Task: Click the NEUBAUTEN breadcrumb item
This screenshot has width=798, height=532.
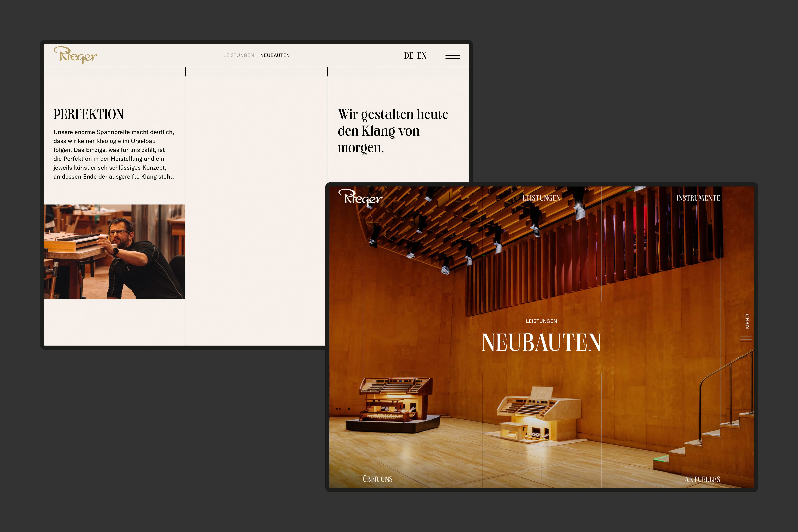Action: pyautogui.click(x=275, y=55)
